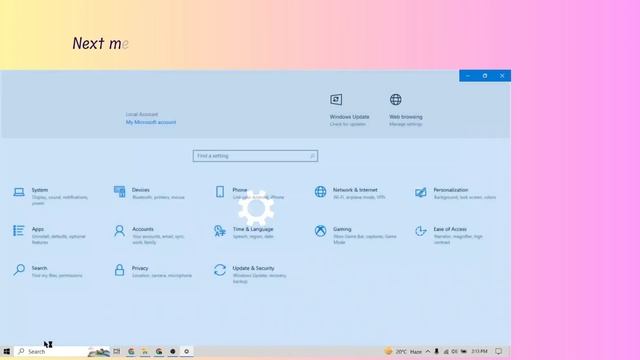Click the Personalization label text
The image size is (640, 360).
[x=451, y=190]
